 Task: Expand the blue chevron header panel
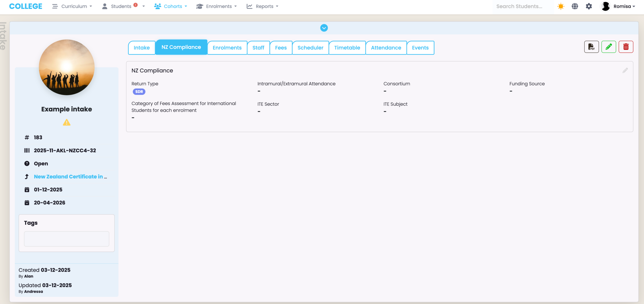pos(324,28)
